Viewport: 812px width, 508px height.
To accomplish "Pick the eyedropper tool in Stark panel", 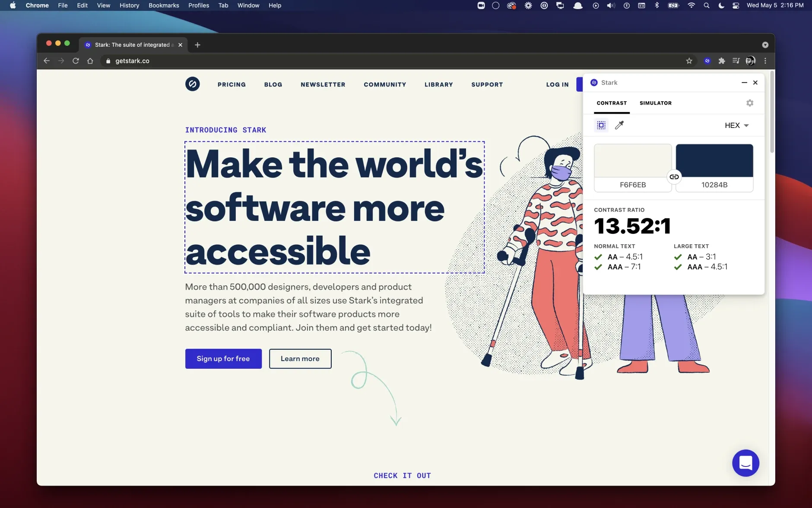I will click(619, 125).
